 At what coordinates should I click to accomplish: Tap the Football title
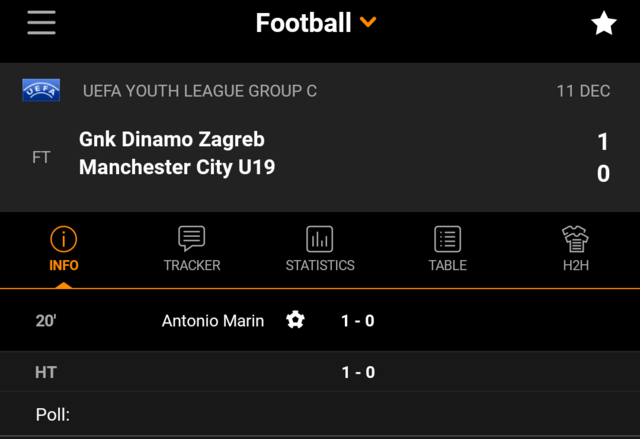click(303, 22)
